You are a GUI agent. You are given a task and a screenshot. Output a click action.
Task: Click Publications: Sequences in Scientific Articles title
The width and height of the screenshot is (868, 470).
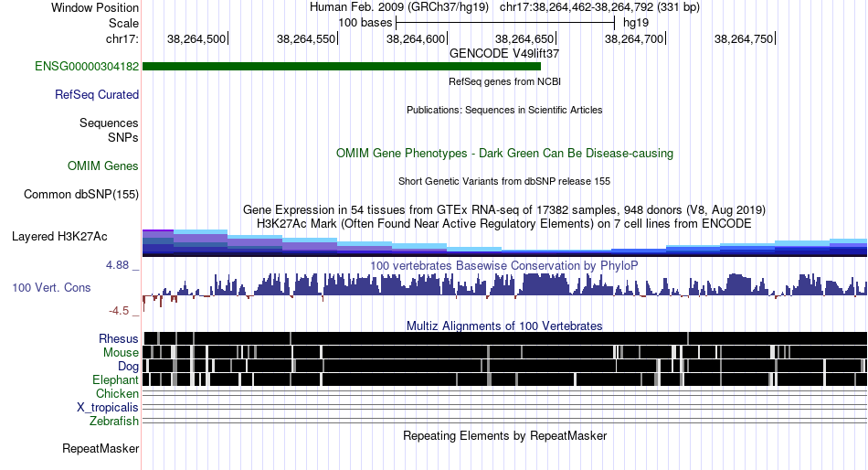click(x=504, y=110)
